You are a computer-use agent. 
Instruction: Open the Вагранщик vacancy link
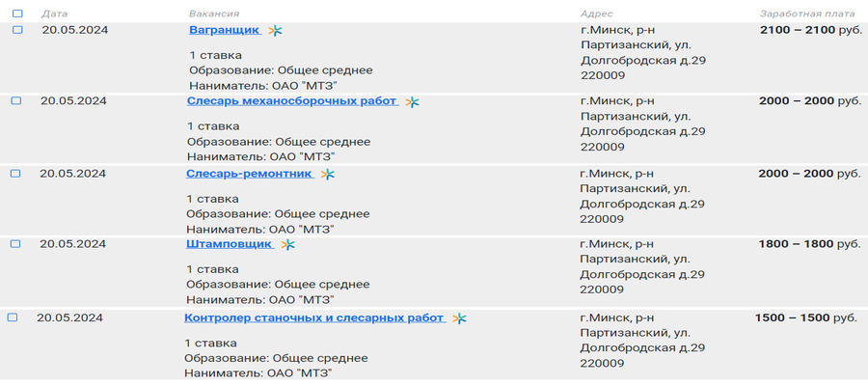tap(225, 30)
